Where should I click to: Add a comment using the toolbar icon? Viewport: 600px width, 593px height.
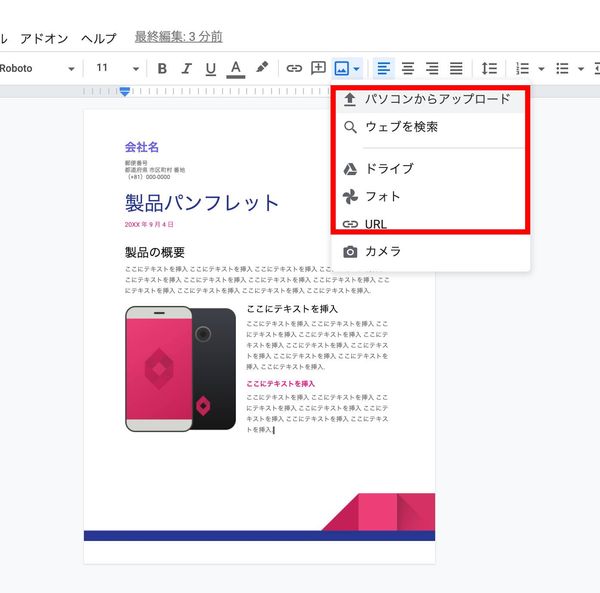[x=318, y=68]
